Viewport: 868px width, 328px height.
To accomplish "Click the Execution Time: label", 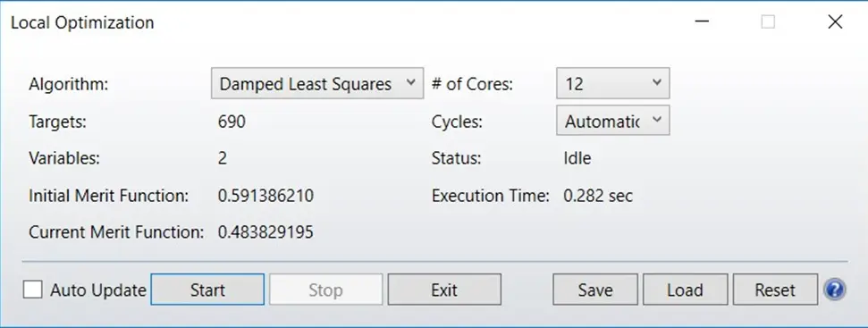I will coord(491,196).
